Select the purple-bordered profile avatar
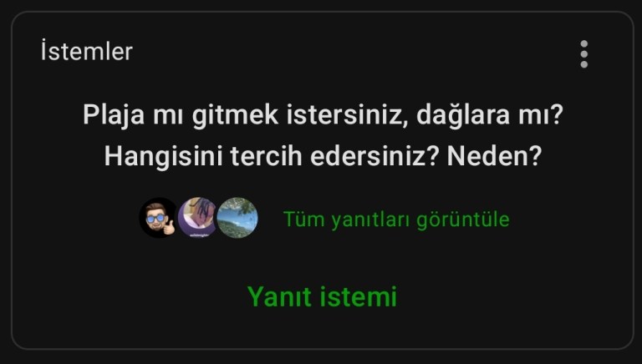This screenshot has height=364, width=642. coord(198,218)
